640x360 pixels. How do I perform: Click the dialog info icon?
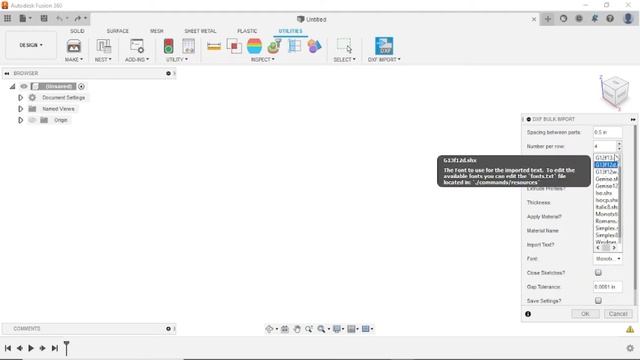click(x=528, y=314)
